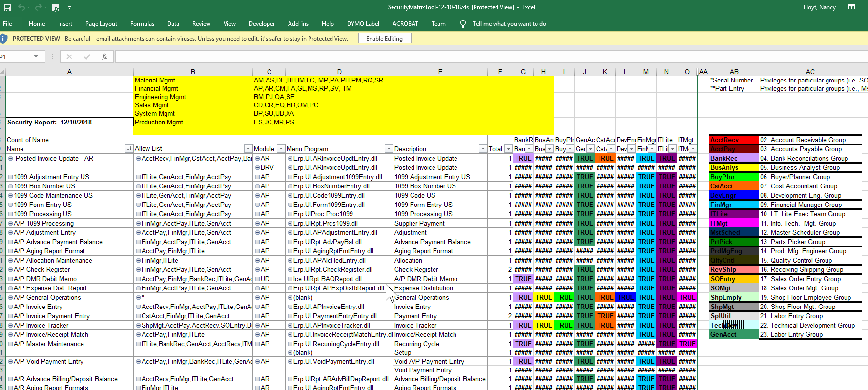Click the Erp.UIRpt.CheckRegister.dll cell
Viewport: 868px width, 390px height.
coord(339,269)
